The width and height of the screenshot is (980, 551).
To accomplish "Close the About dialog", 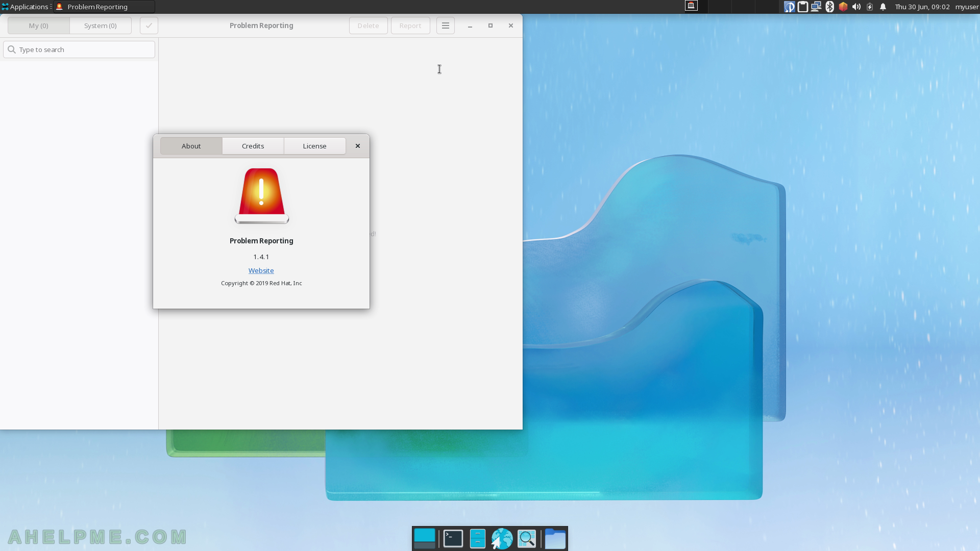I will [358, 146].
